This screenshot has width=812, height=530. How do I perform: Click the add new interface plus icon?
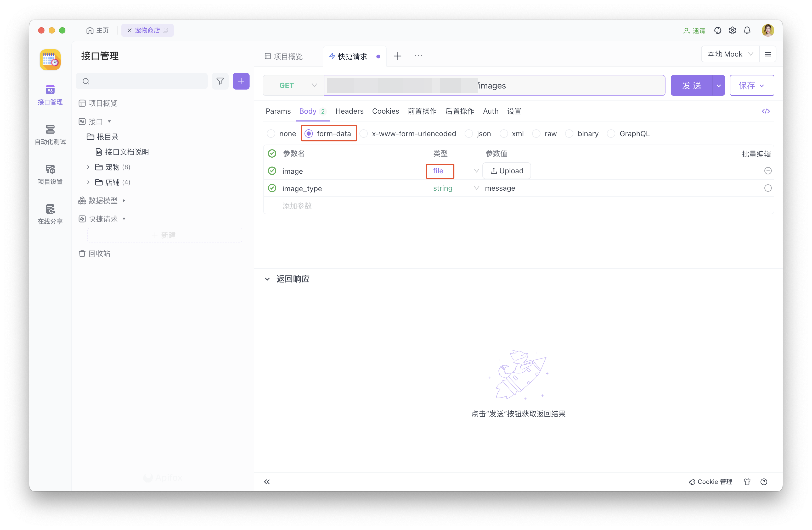click(241, 82)
